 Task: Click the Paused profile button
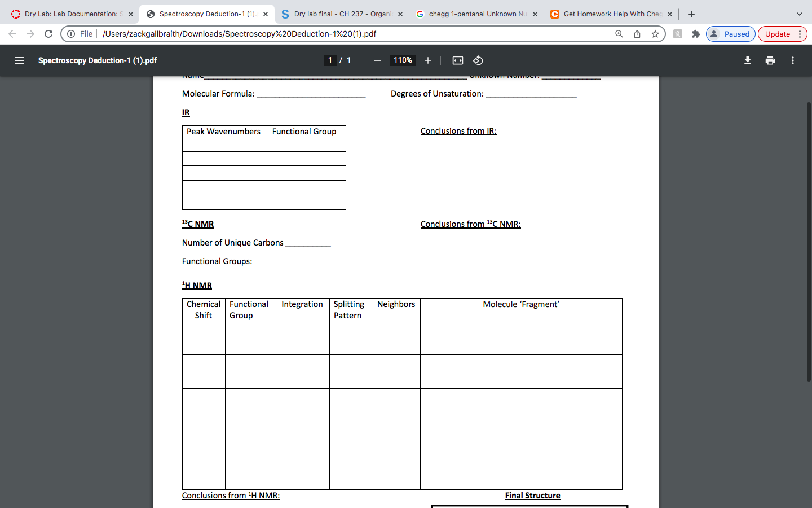[731, 34]
